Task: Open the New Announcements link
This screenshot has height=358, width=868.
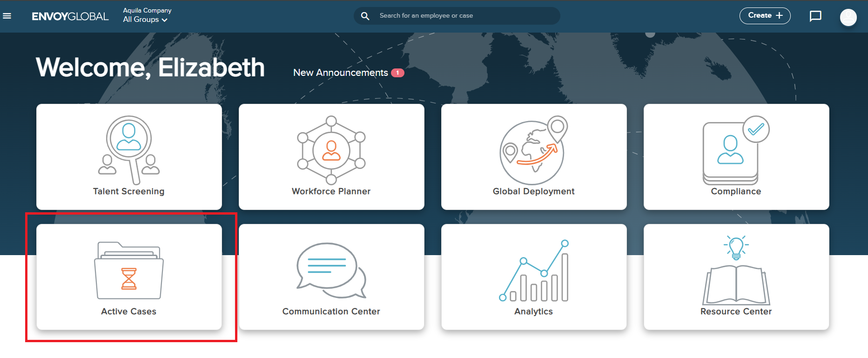Action: pos(340,73)
